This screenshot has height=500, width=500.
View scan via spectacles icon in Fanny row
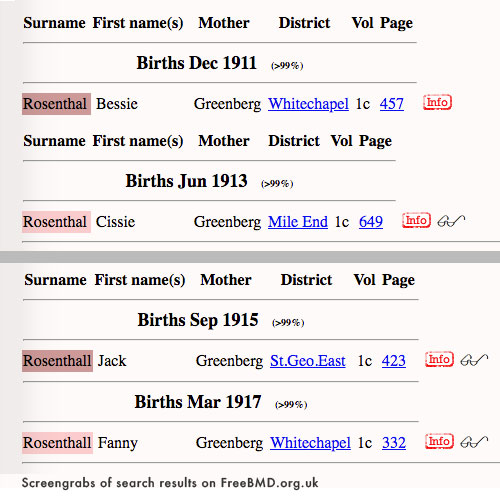474,442
